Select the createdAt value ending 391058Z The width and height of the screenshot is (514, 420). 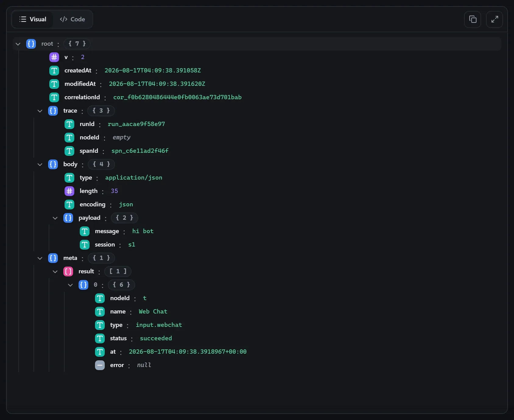point(153,71)
